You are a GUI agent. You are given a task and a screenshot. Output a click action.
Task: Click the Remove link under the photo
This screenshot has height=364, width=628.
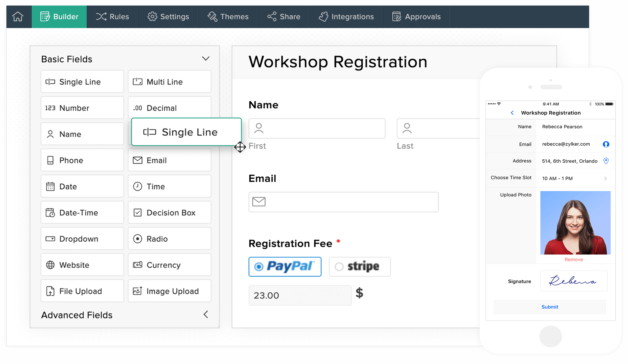[574, 259]
